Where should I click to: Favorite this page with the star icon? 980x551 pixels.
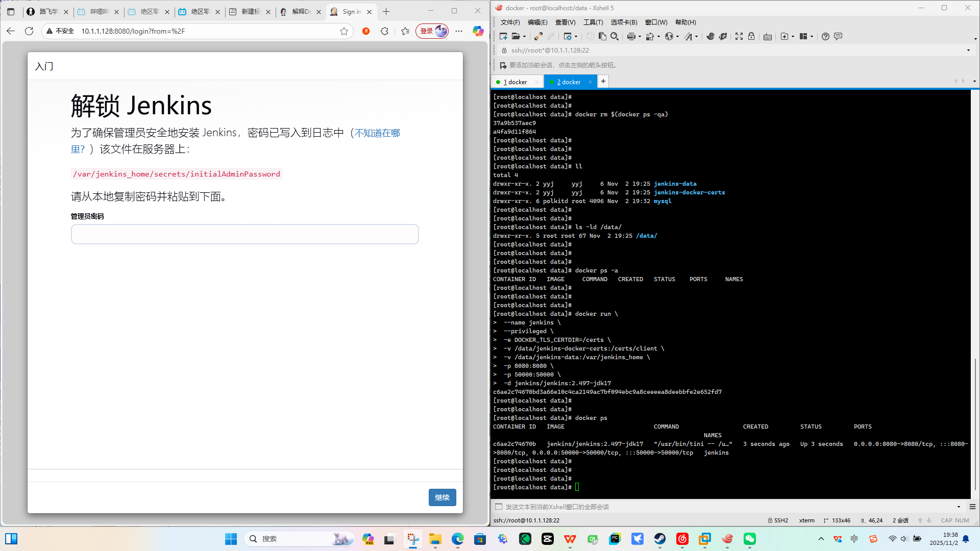(344, 31)
